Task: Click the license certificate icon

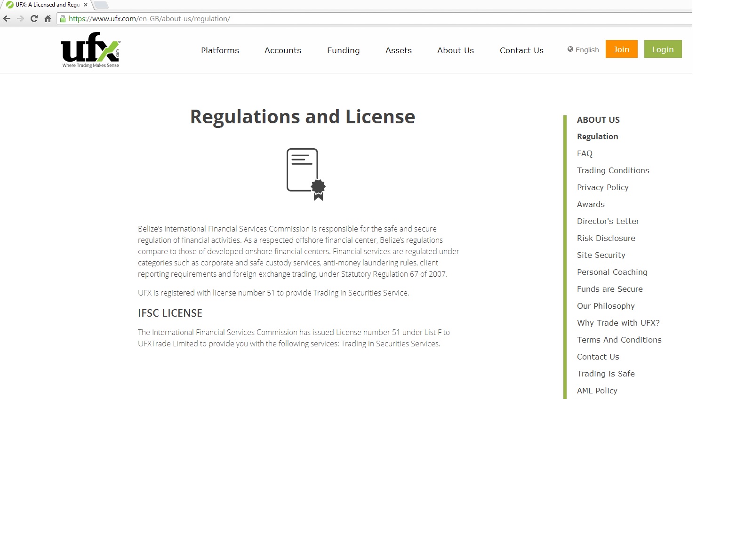Action: point(306,174)
